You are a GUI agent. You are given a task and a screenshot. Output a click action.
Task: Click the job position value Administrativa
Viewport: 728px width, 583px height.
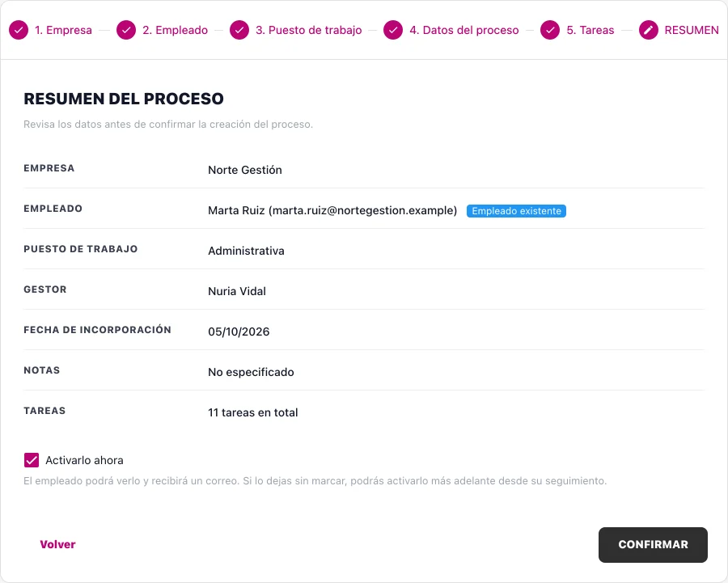(x=246, y=251)
